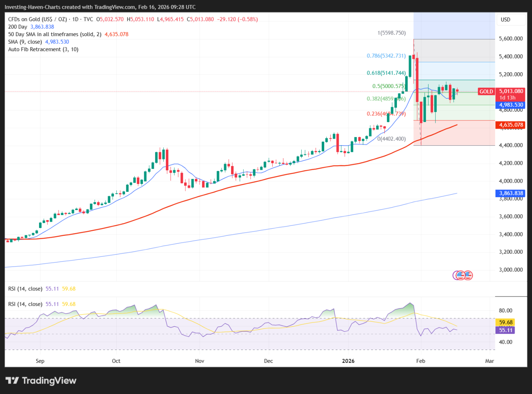Click the purple 55.11 RSI value badge

pos(505,330)
